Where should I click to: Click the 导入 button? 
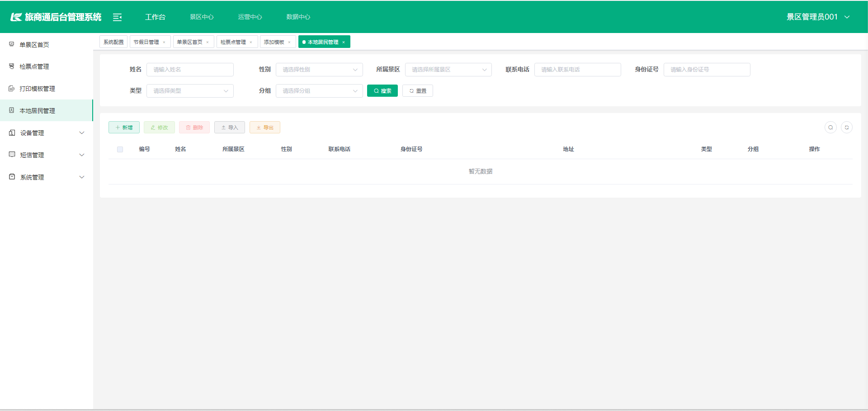click(230, 128)
